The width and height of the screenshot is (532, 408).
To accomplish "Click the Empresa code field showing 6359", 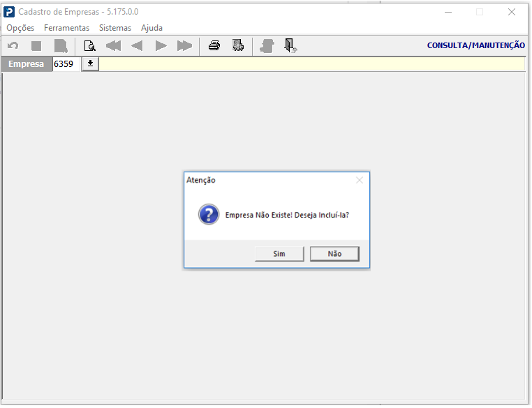I will (x=66, y=64).
